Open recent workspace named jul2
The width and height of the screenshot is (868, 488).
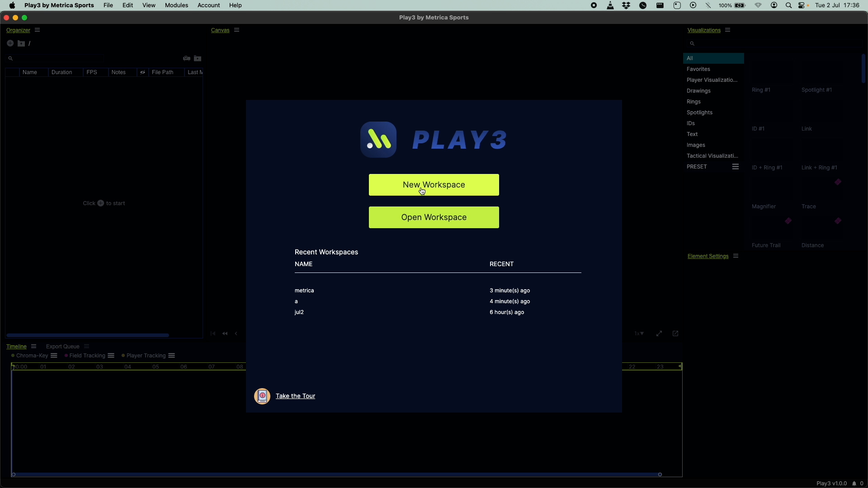click(x=299, y=312)
